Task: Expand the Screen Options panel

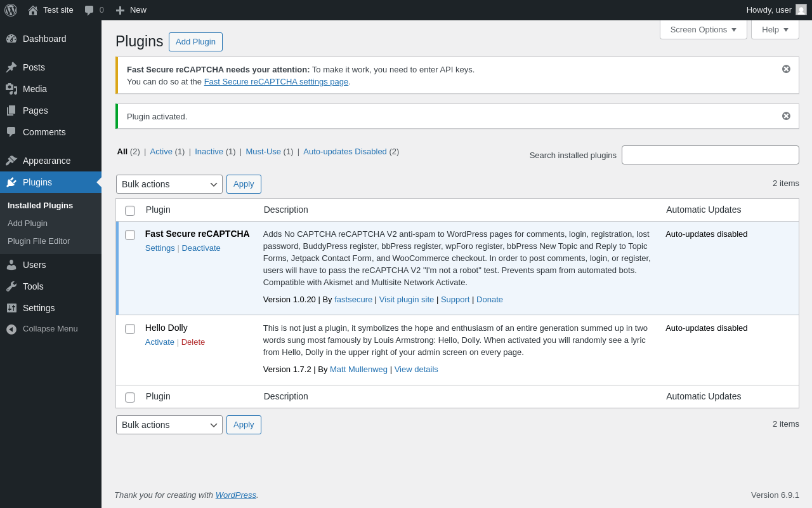Action: [703, 29]
